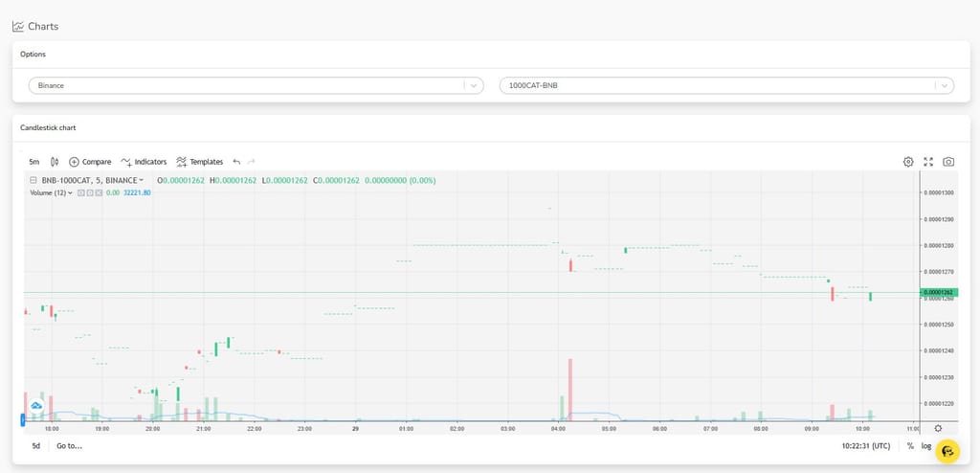Click the (0.00%) change value in legend
Screen dimensions: 980x473
click(x=422, y=180)
